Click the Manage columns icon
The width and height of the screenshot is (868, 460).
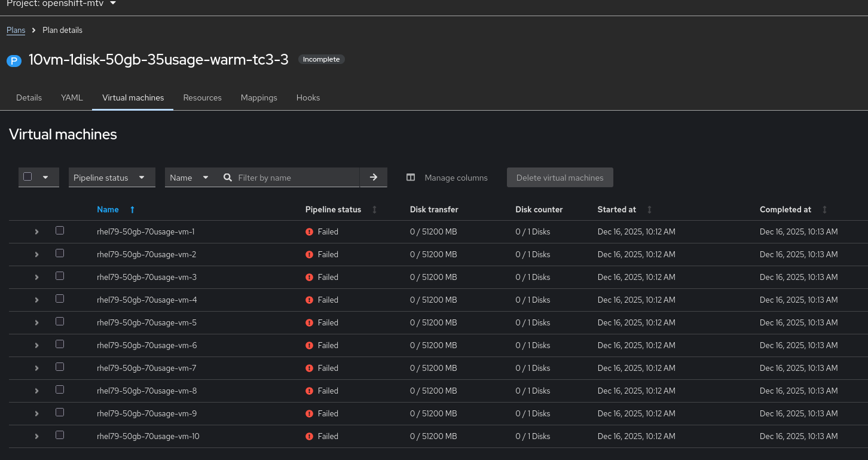click(411, 178)
